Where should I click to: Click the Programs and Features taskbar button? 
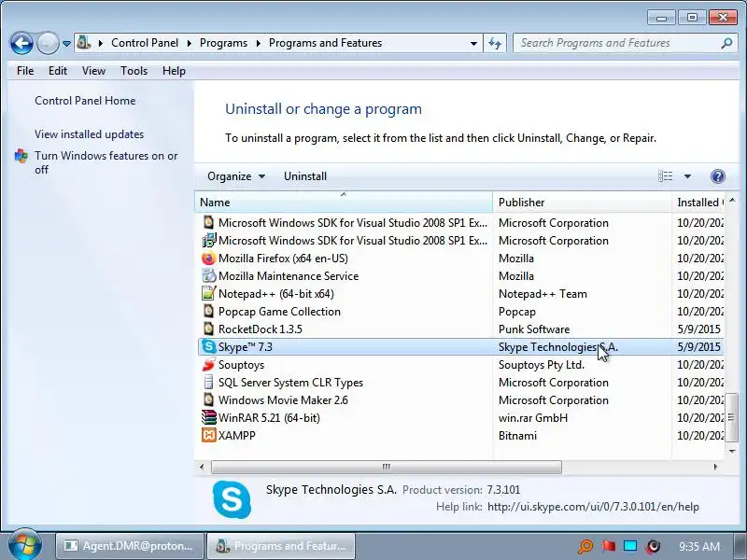pos(281,546)
